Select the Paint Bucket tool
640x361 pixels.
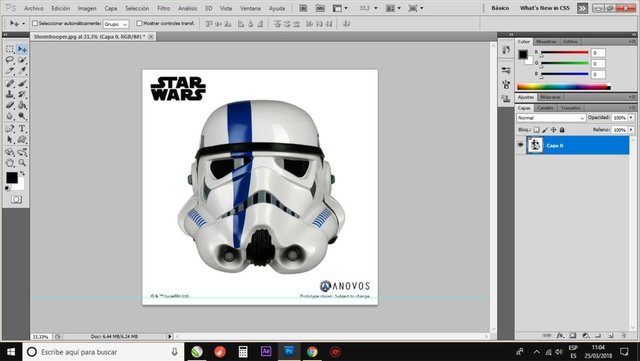(x=22, y=105)
